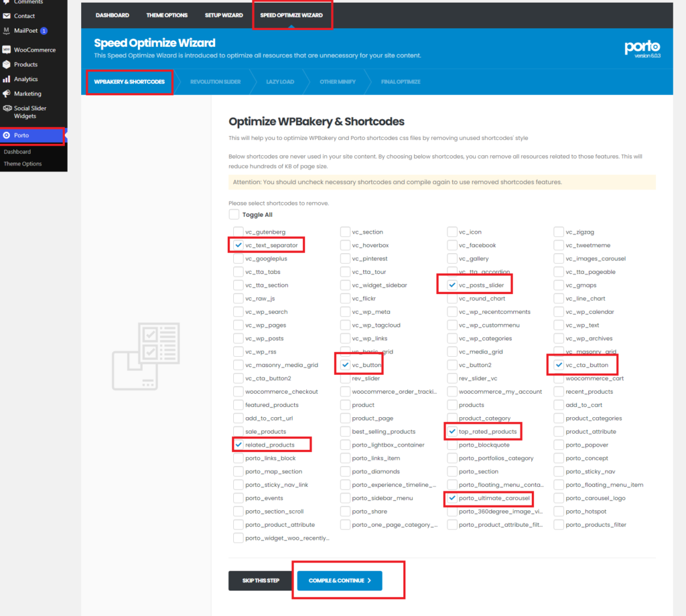The width and height of the screenshot is (686, 616).
Task: Uncheck vc_text_separator checkbox
Action: [238, 245]
